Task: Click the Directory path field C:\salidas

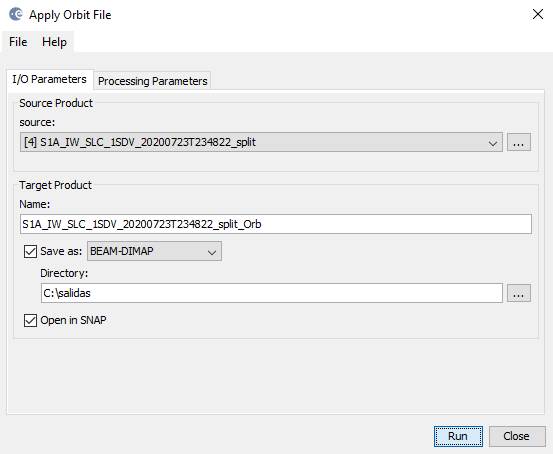Action: (x=272, y=293)
